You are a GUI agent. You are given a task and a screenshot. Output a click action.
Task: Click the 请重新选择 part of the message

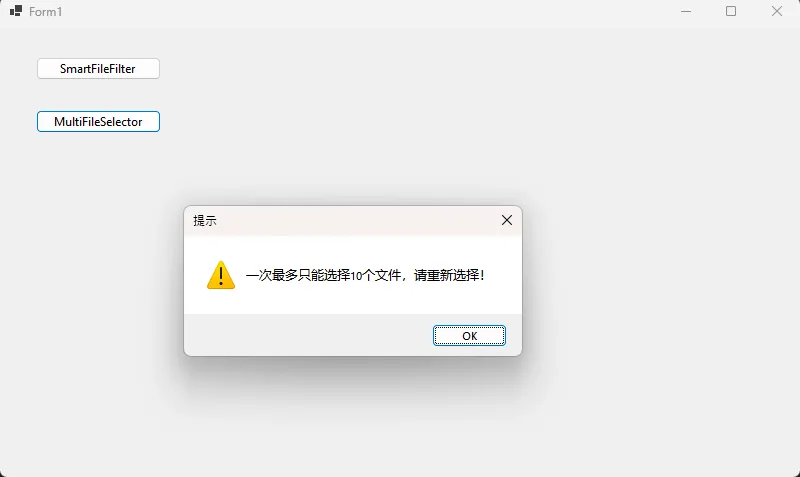pyautogui.click(x=448, y=275)
